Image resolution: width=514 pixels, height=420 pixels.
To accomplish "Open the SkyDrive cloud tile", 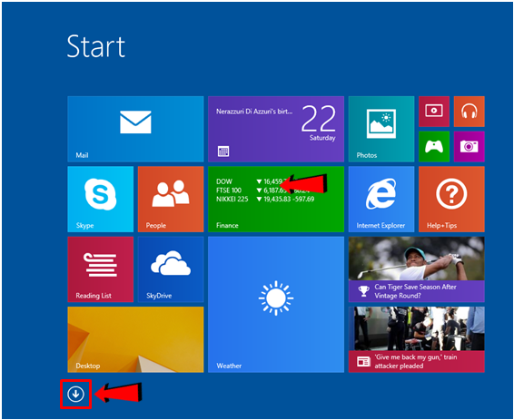I will (x=171, y=269).
